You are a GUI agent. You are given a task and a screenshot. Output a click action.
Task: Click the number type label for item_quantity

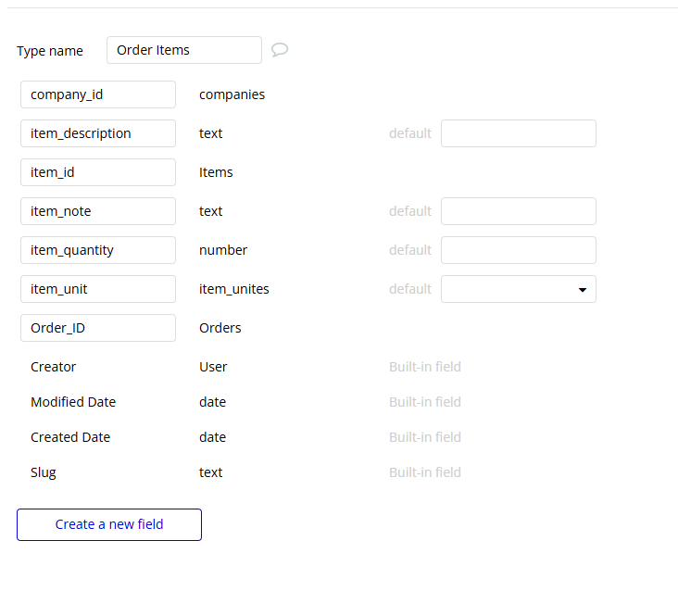pos(223,250)
